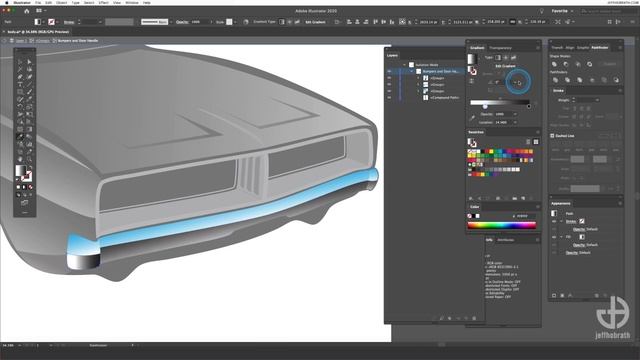Click the Minus Back pathfinder icon
The image size is (640, 360).
[x=616, y=80]
